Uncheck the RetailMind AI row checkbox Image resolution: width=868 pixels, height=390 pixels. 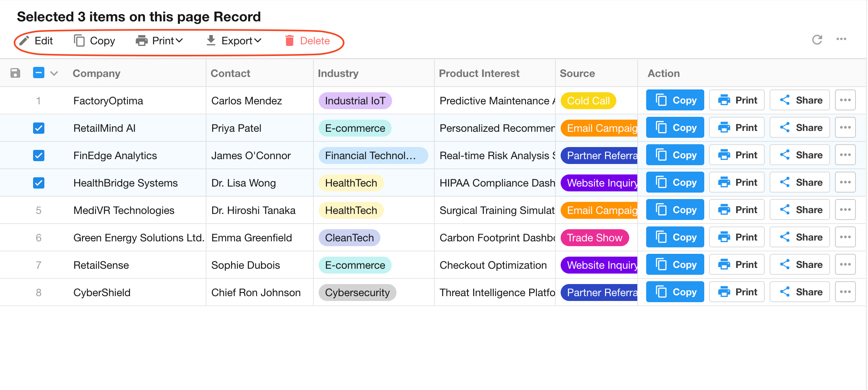coord(39,128)
